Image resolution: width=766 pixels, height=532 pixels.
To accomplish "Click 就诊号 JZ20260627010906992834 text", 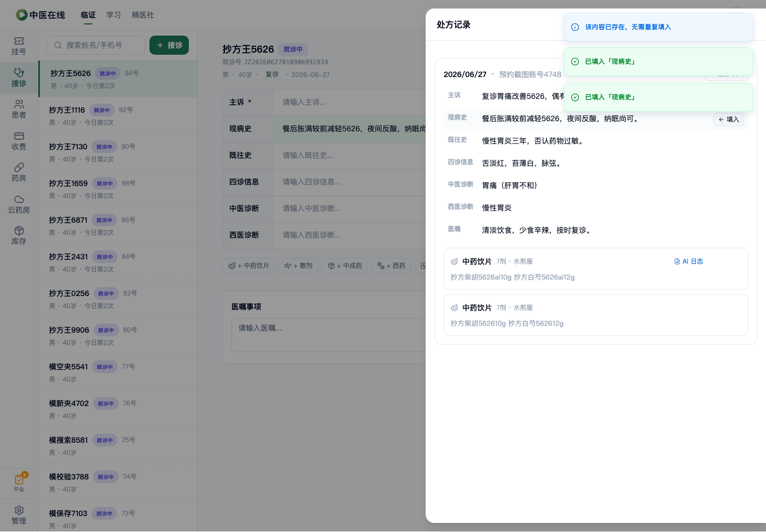I will pos(275,62).
